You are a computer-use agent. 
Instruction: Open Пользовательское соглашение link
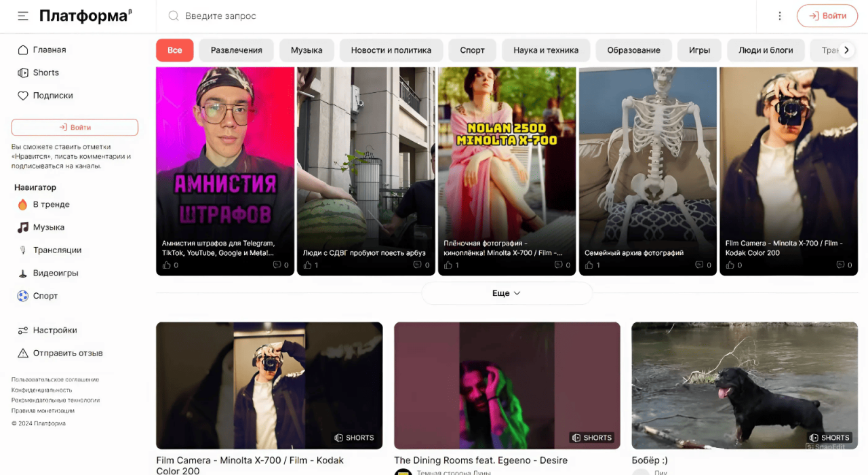click(x=55, y=379)
